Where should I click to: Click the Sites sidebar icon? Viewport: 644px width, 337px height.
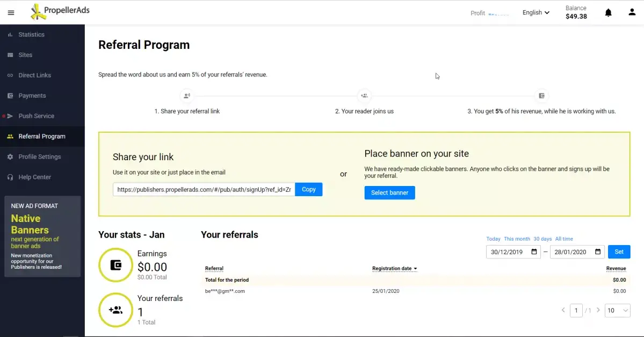(10, 55)
